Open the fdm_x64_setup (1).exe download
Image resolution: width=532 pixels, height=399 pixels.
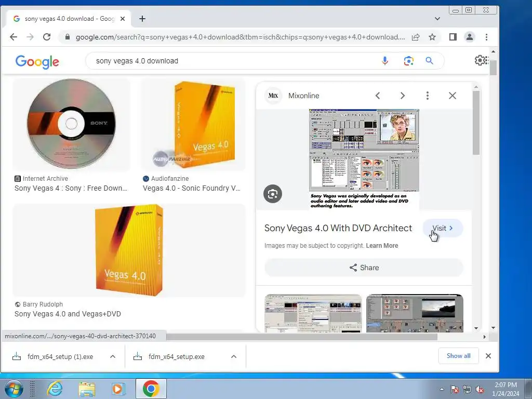click(x=60, y=356)
